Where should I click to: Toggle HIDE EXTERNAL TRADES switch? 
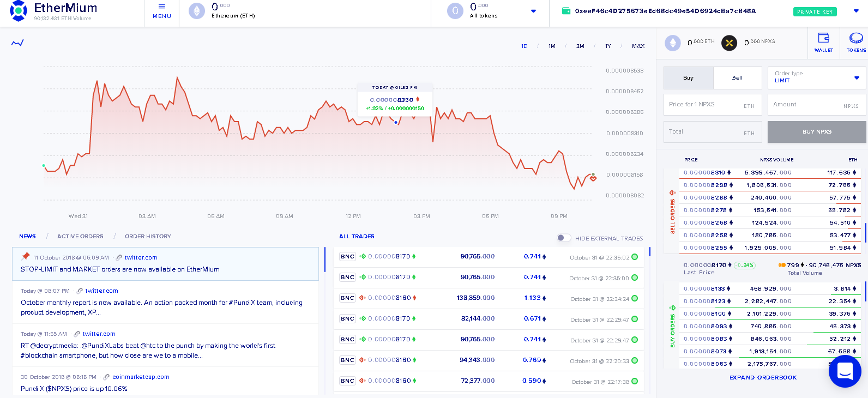point(564,238)
